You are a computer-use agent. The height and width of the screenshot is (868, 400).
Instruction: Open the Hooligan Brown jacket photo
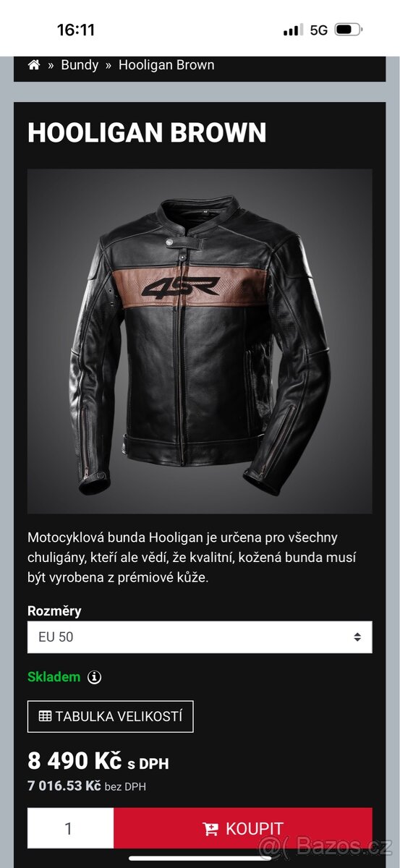click(x=200, y=341)
